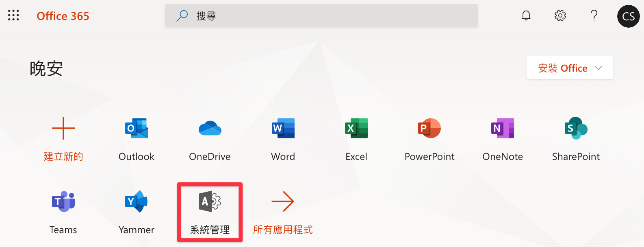Click the PowerPoint text label

[x=429, y=157]
